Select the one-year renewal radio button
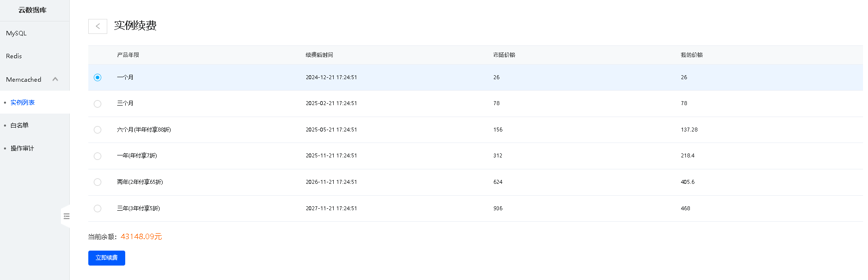The height and width of the screenshot is (280, 868). pos(98,156)
